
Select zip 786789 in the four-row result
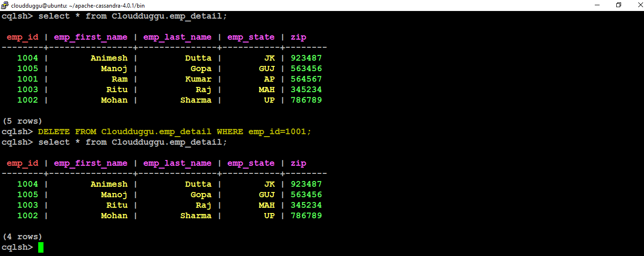click(306, 216)
